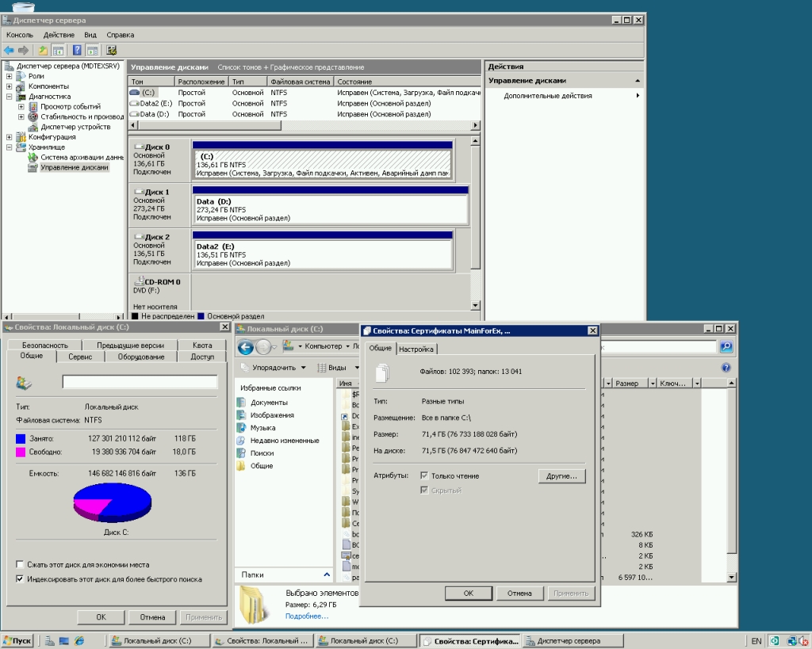Click the C: volume icon in volume list
The height and width of the screenshot is (649, 812).
point(135,93)
